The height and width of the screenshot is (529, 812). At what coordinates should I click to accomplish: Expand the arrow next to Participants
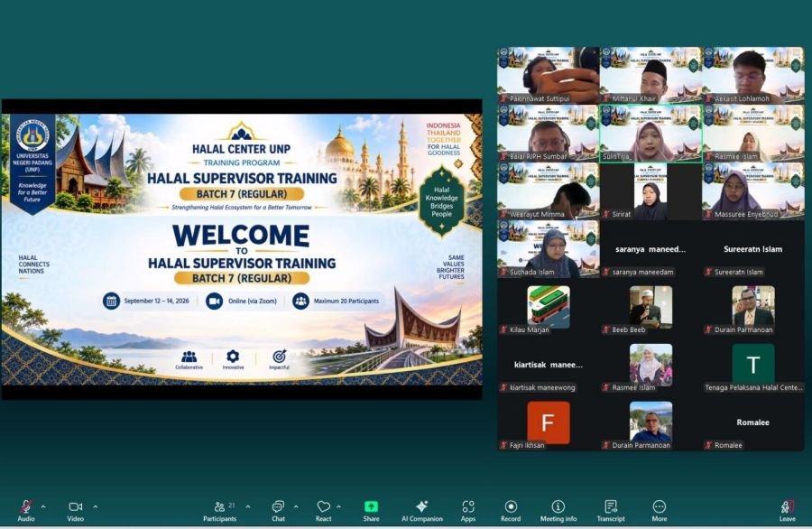[x=248, y=506]
